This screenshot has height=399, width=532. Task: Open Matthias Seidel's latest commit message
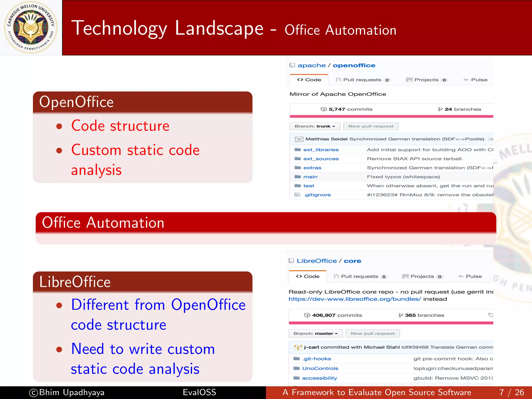pos(417,139)
